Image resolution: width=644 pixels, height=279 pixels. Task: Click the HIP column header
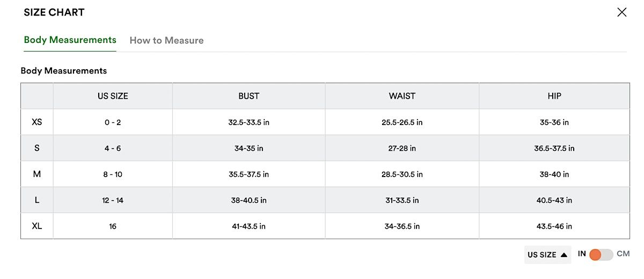[554, 96]
